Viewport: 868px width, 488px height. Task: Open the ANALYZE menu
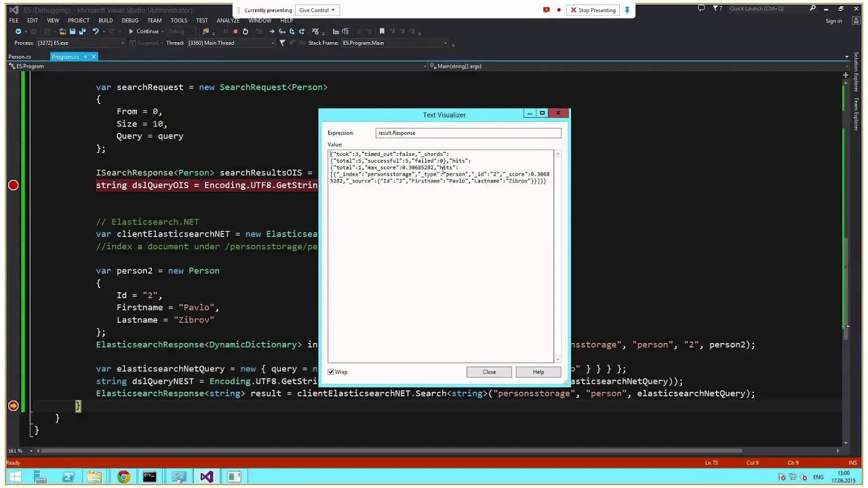(x=228, y=20)
